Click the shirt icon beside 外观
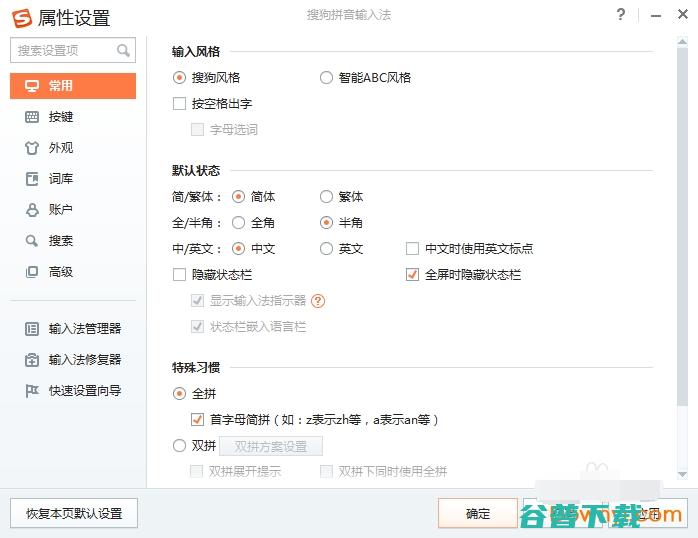The height and width of the screenshot is (538, 698). click(x=32, y=148)
